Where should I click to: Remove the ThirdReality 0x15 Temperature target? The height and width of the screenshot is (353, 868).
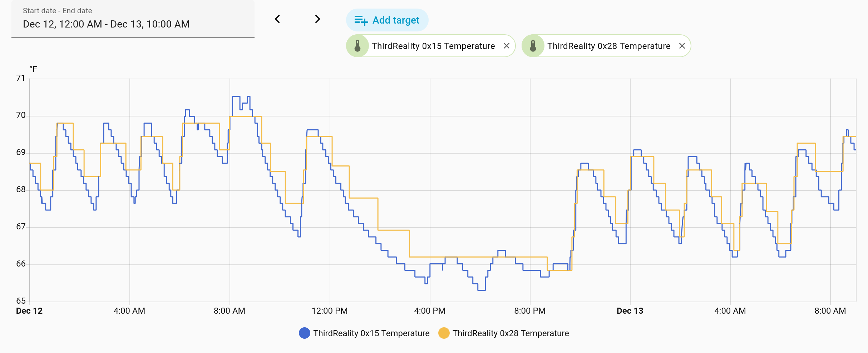[x=507, y=46]
